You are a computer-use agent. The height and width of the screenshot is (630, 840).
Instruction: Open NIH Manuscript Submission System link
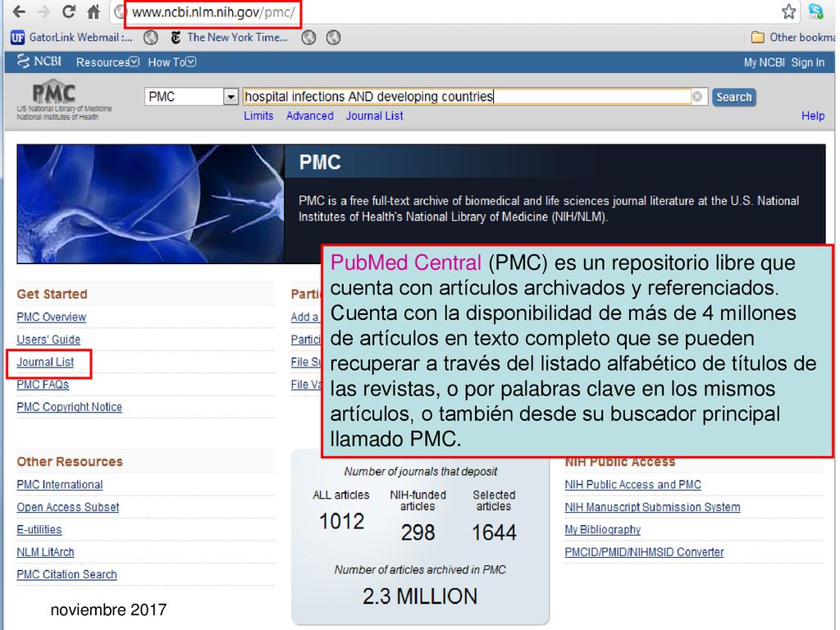pos(652,507)
